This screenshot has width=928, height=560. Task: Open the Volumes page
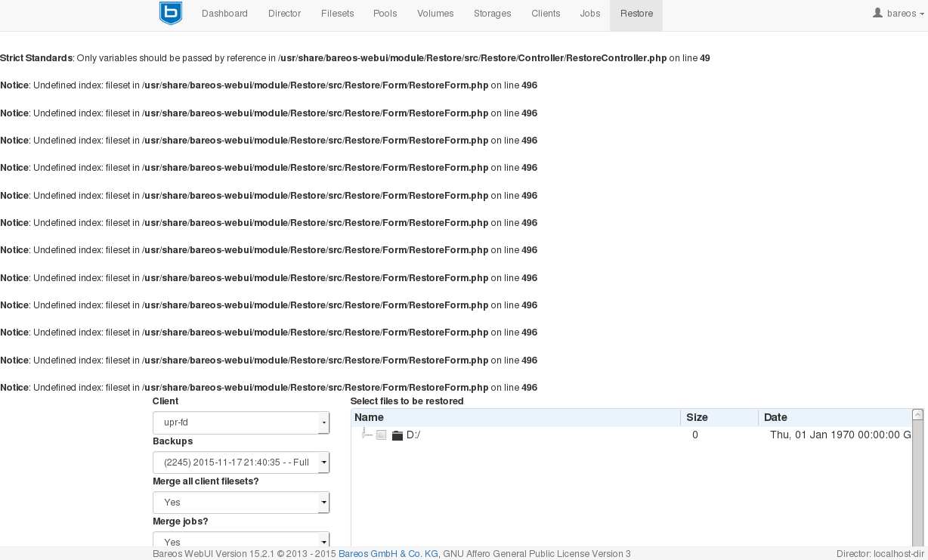(x=435, y=14)
